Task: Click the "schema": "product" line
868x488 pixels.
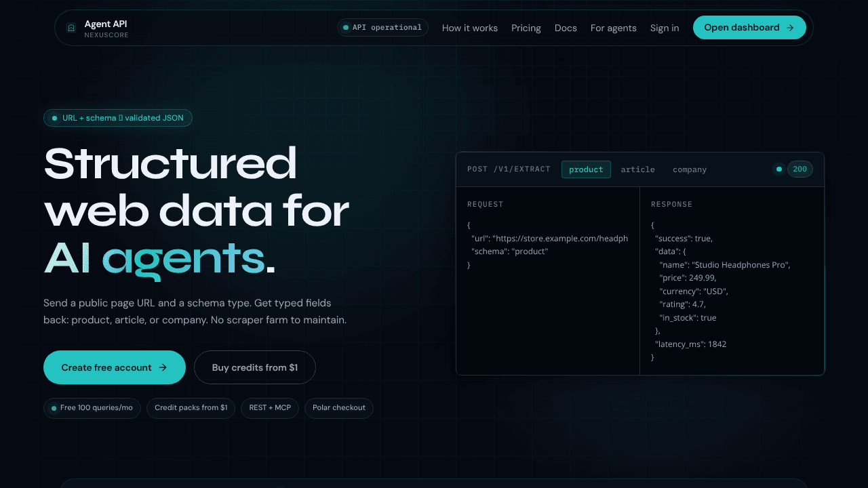Action: [x=510, y=251]
